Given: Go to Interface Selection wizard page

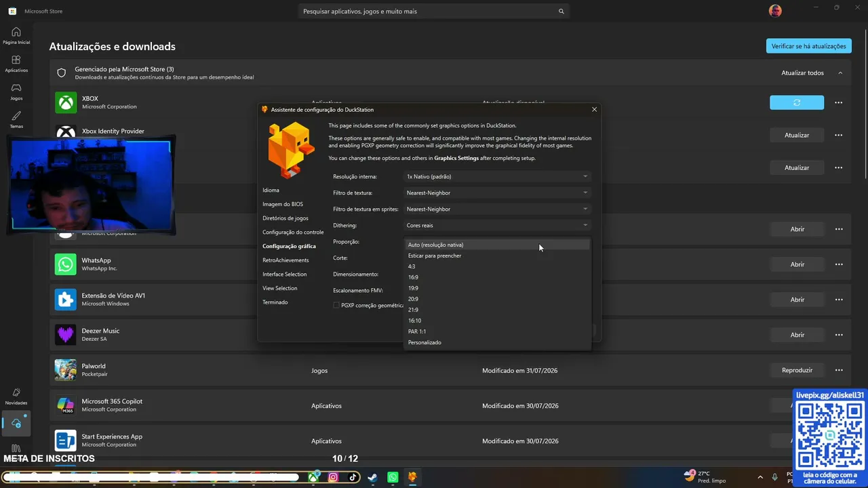Looking at the screenshot, I should pos(285,274).
